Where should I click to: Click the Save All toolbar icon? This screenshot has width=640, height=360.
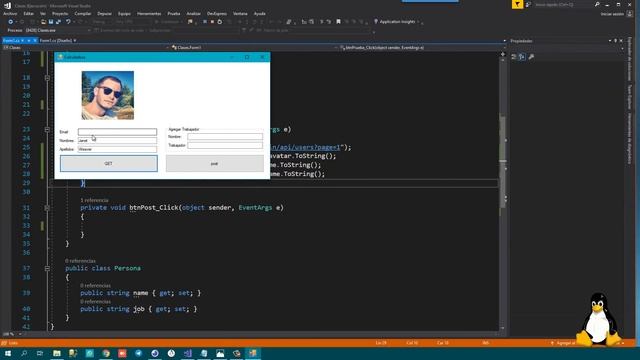(58, 22)
